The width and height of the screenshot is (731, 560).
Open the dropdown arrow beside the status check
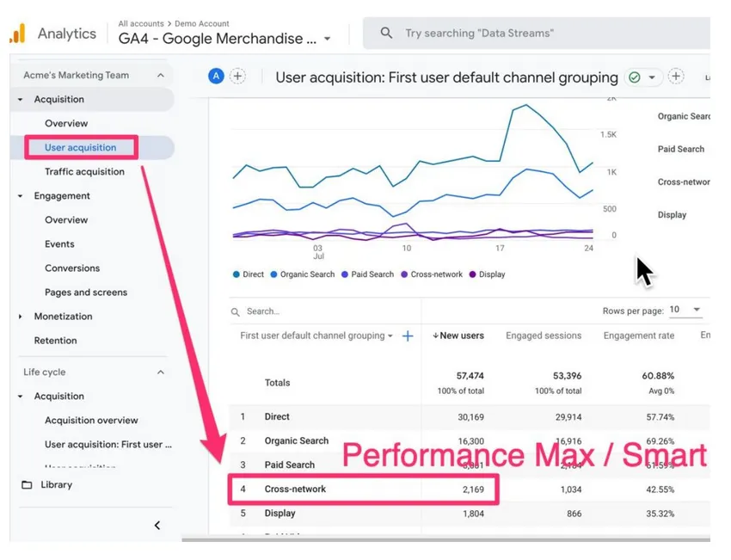pyautogui.click(x=652, y=77)
